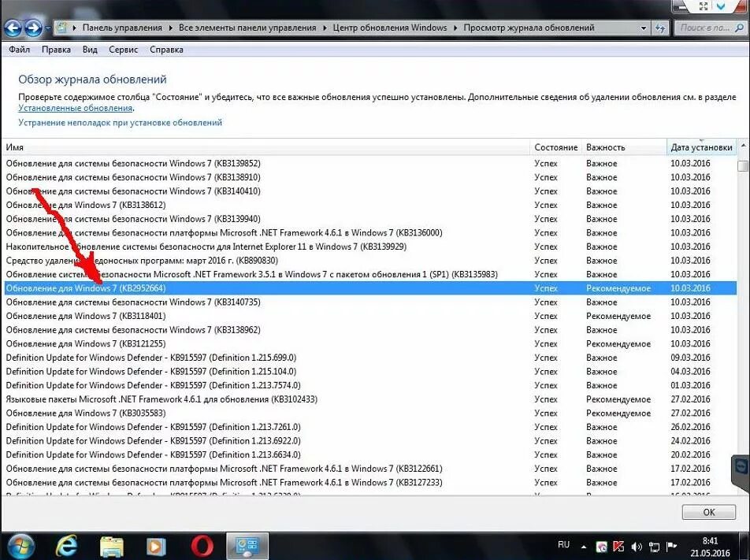Open the Установленные обновления link
Screen dimensions: 750x560
[75, 108]
